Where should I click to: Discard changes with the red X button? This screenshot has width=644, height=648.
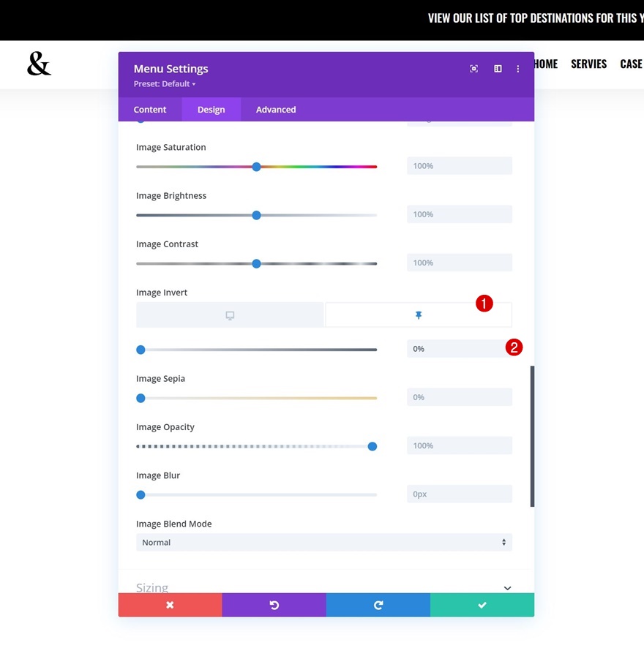(x=170, y=605)
